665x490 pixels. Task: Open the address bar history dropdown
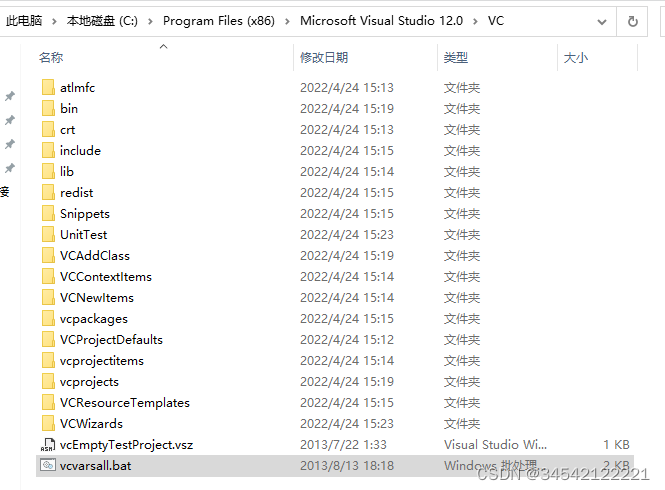[x=600, y=20]
